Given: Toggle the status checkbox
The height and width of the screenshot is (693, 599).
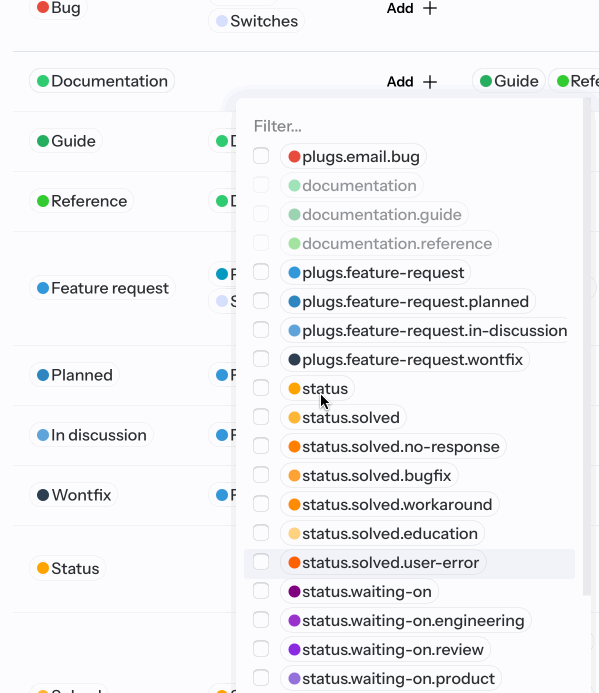Looking at the screenshot, I should 261,388.
